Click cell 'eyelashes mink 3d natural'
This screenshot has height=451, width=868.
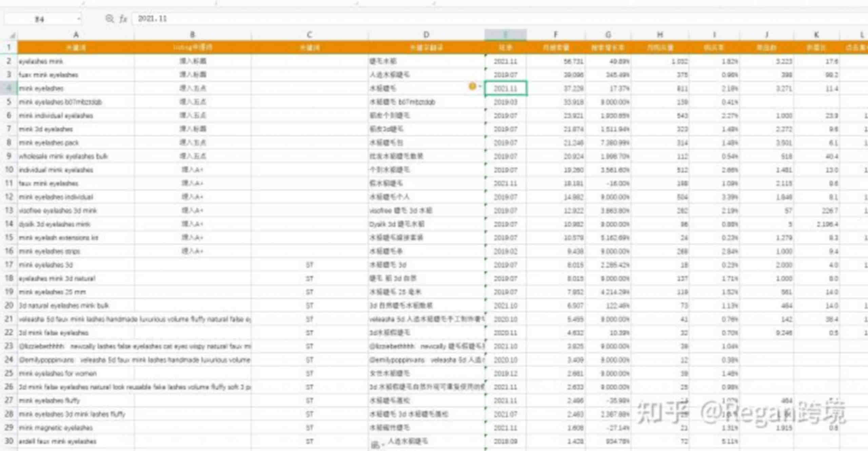coord(76,278)
